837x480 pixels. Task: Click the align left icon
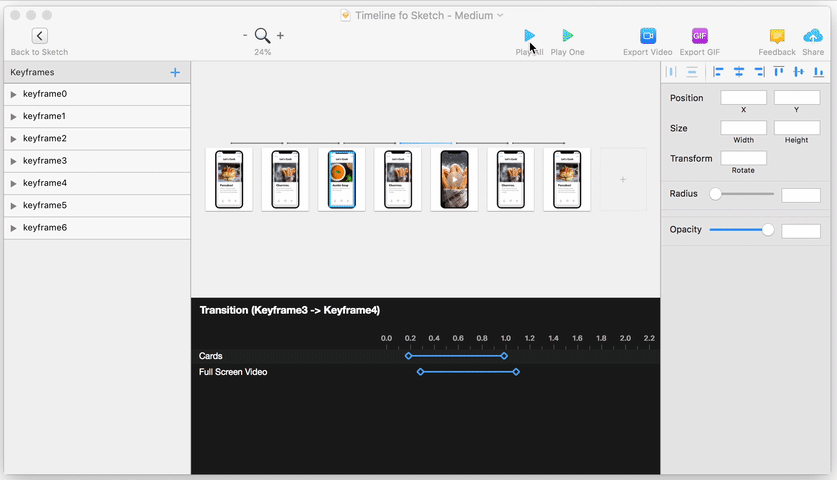click(x=718, y=72)
